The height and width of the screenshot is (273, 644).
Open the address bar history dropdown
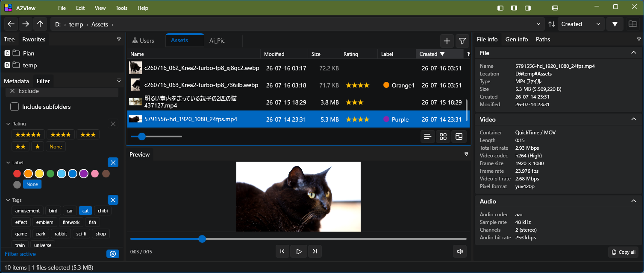538,24
